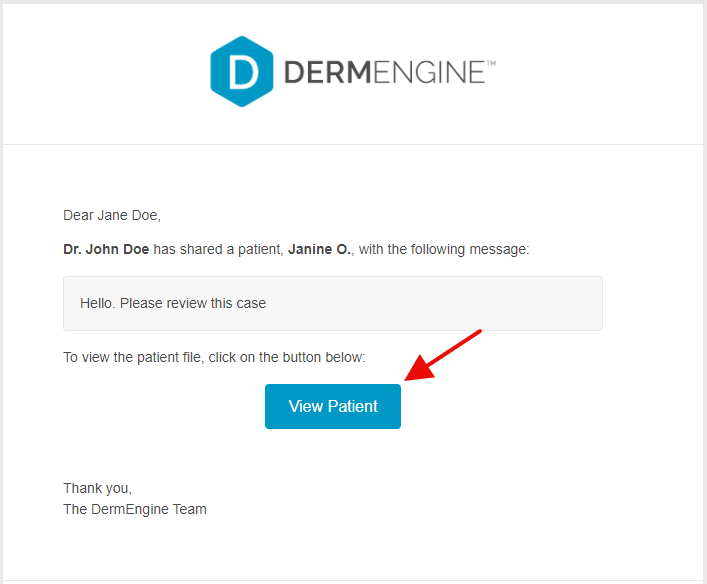
Task: Select the quoted message box
Action: [x=333, y=303]
